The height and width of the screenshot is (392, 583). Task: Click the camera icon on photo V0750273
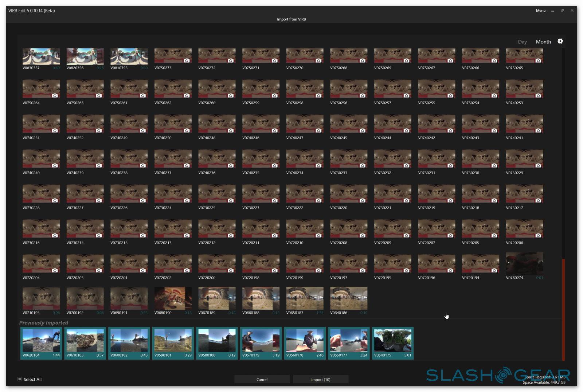pyautogui.click(x=187, y=60)
